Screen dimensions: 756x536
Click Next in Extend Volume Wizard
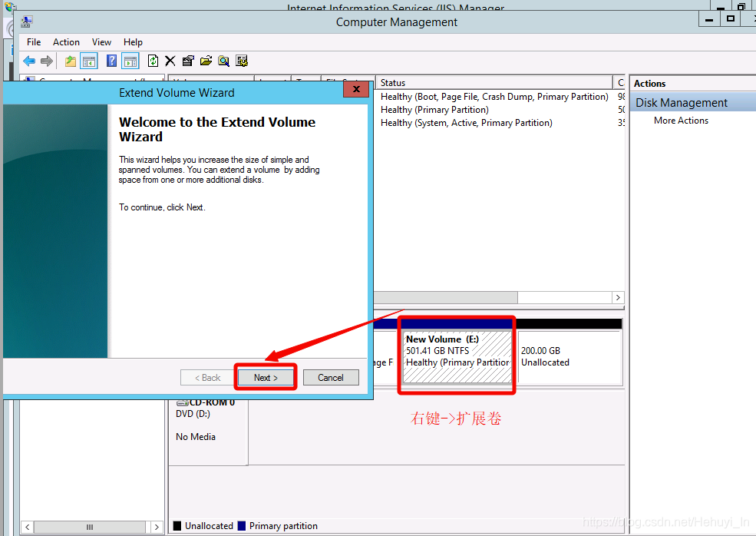(266, 377)
